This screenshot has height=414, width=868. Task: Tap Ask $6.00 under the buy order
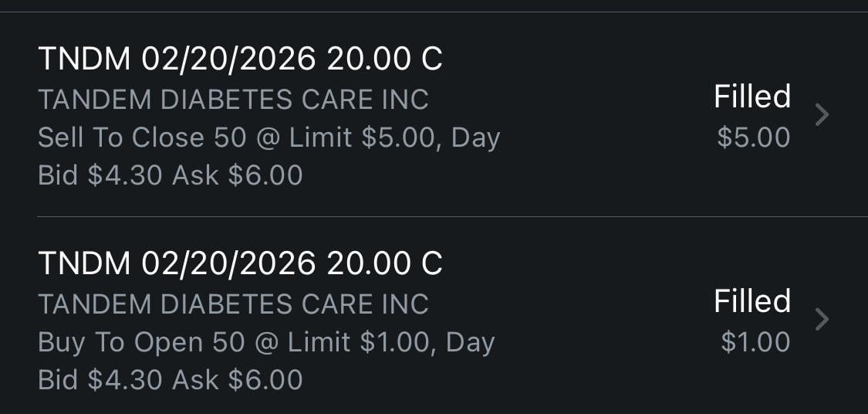(x=237, y=379)
